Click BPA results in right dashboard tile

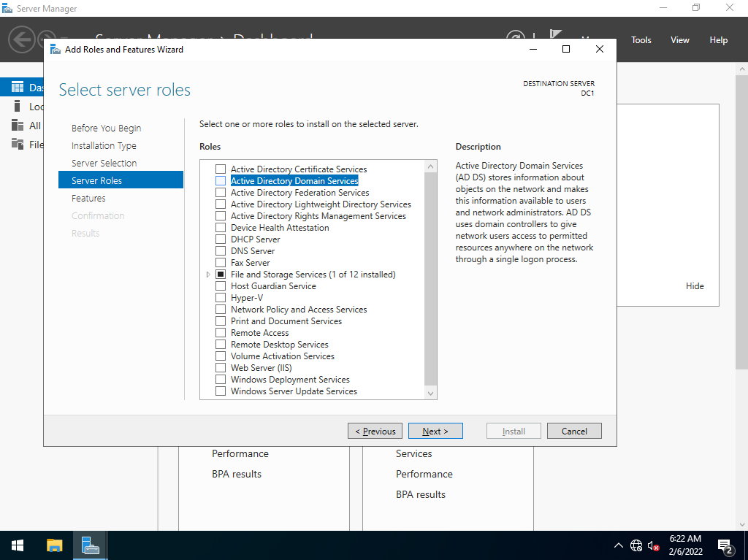tap(420, 494)
